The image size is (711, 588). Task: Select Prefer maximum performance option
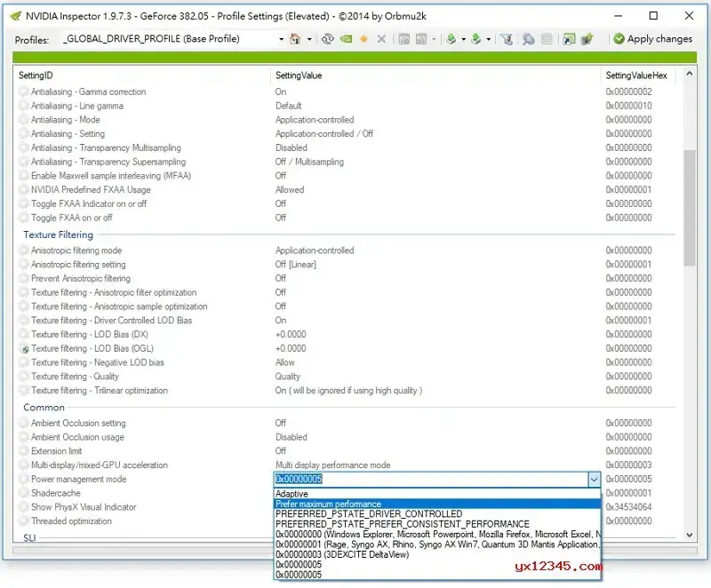(437, 504)
